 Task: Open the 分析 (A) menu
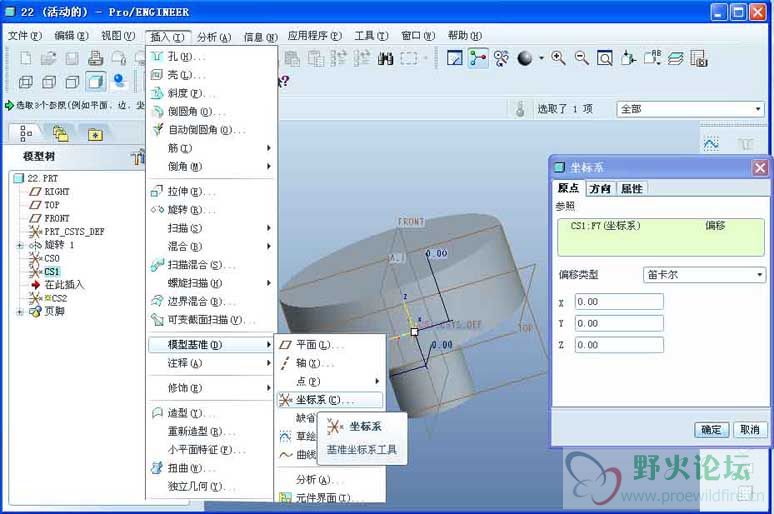click(x=214, y=37)
